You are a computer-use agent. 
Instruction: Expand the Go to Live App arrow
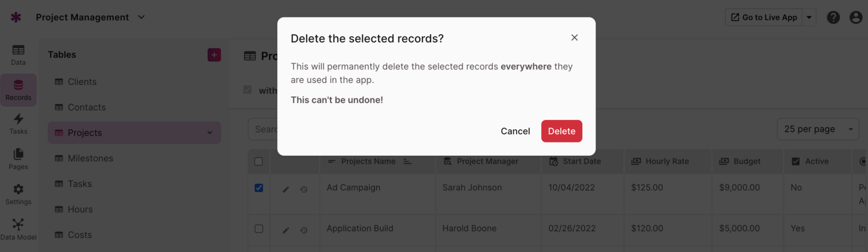click(809, 17)
